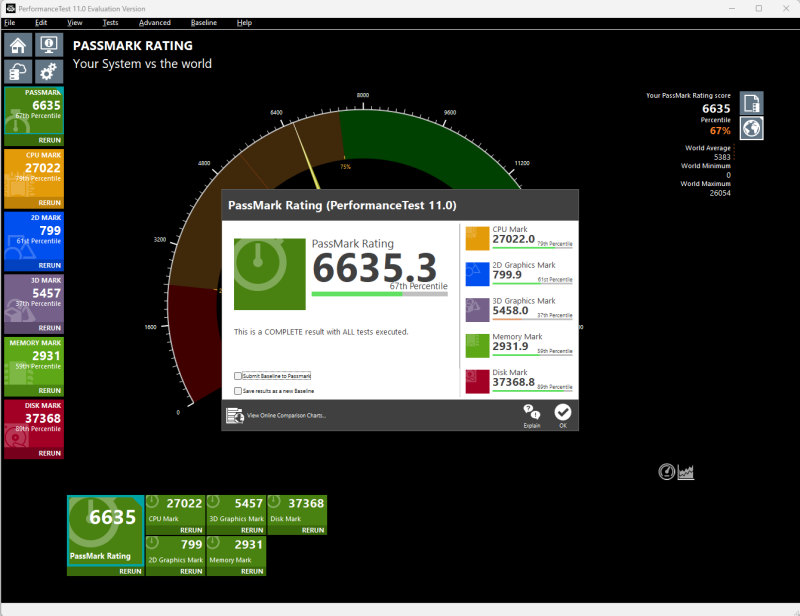The width and height of the screenshot is (800, 616).
Task: Rerun the 3D Mark test in the sidebar
Action: point(49,328)
